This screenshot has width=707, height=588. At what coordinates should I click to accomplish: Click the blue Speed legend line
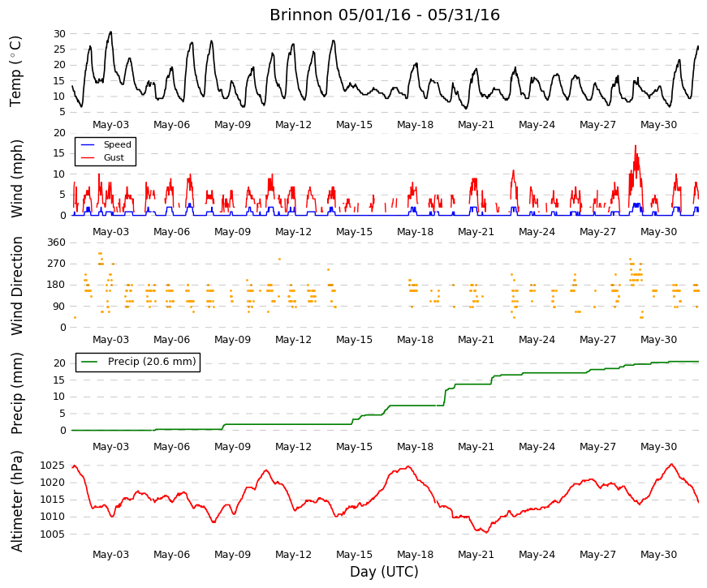click(x=88, y=144)
